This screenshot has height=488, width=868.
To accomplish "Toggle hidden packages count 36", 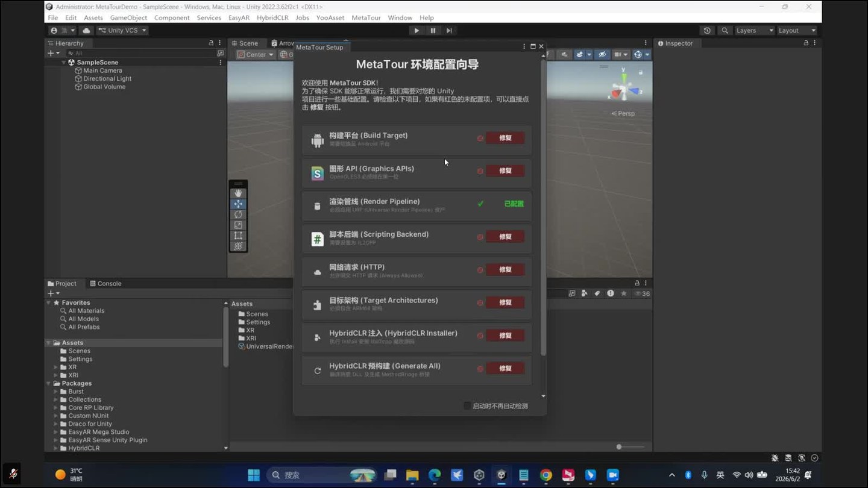I will click(x=642, y=293).
